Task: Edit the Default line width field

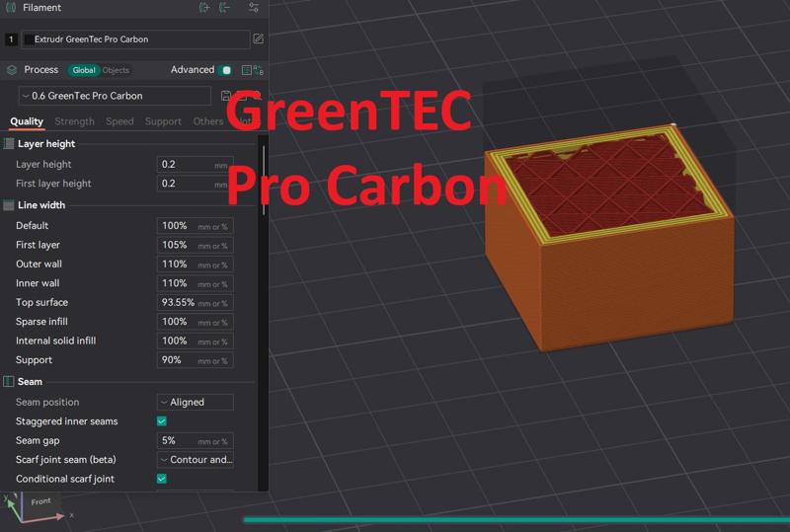Action: (x=195, y=226)
